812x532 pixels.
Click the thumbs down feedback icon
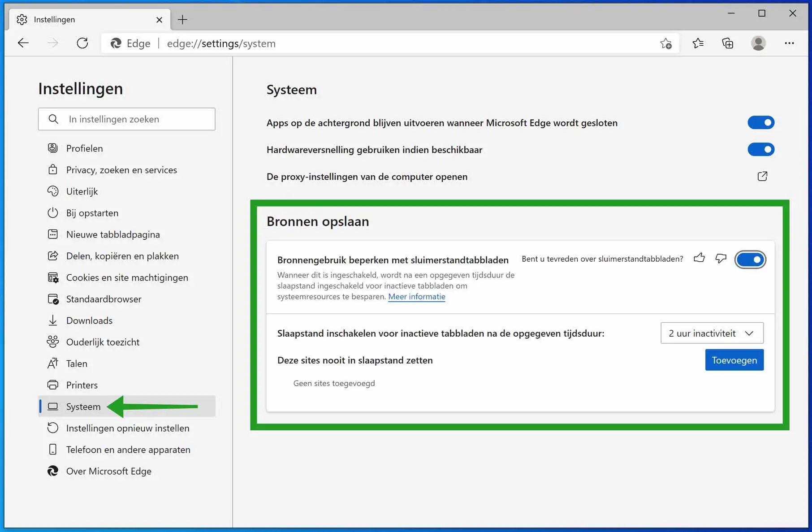pos(721,258)
